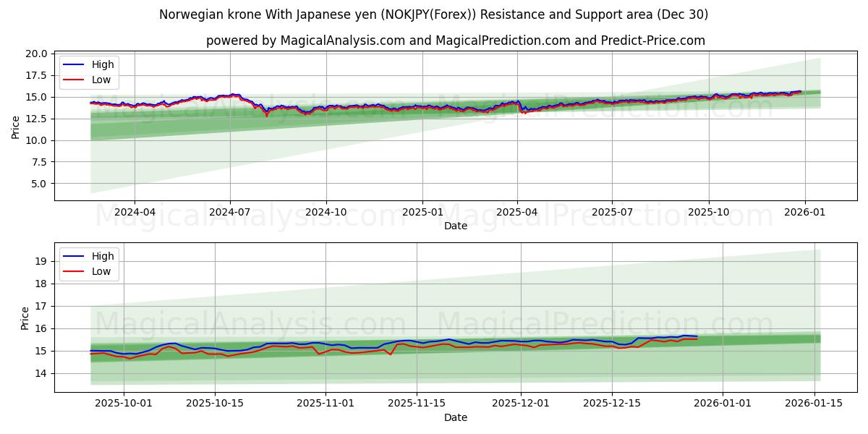Select the chart title NOKJPY Resistance and Support

point(434,13)
